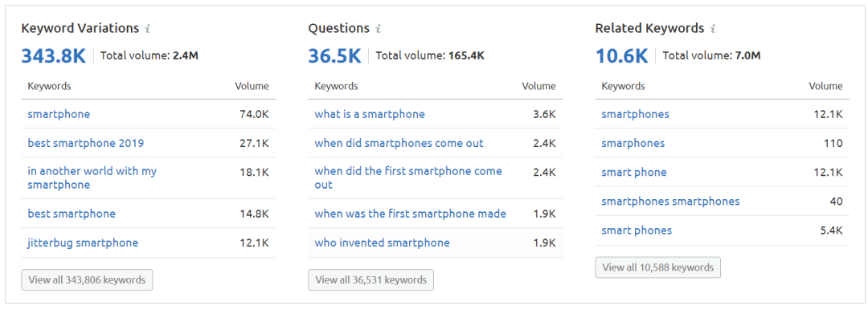Open 'when did smartphones come out' link
Viewport: 868px width, 310px height.
pos(399,144)
